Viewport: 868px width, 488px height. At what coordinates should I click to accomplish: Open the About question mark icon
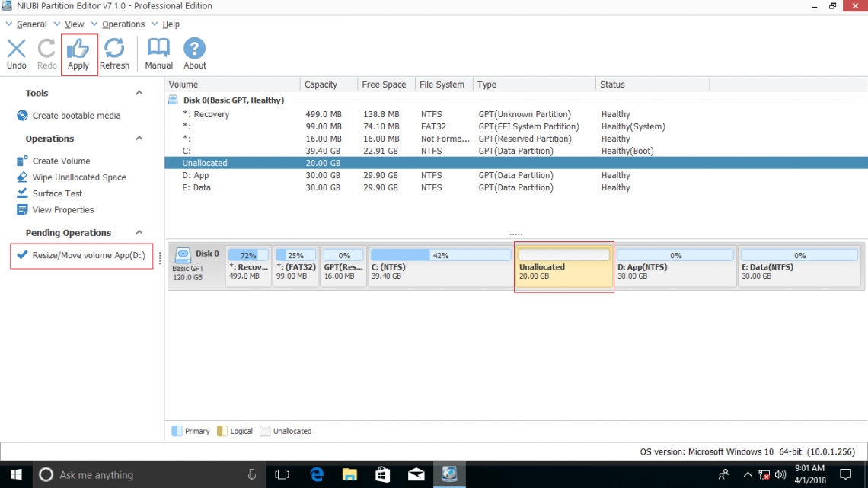(x=195, y=54)
